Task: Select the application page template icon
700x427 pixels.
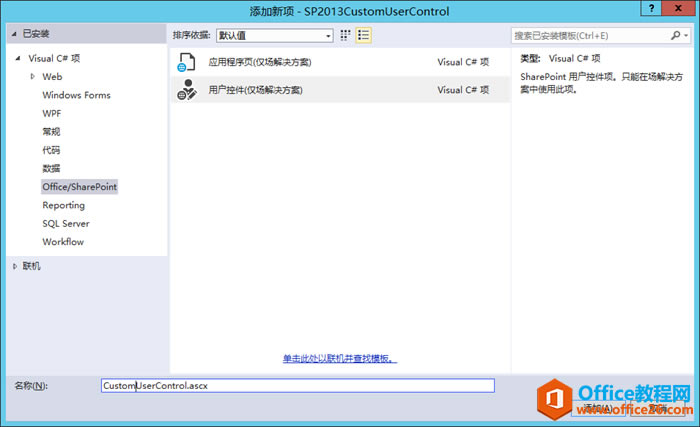Action: 187,62
